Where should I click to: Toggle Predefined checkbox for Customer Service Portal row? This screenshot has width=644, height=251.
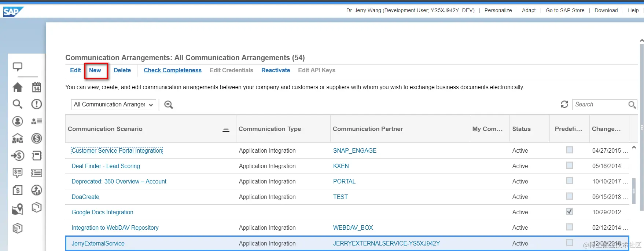coord(569,150)
